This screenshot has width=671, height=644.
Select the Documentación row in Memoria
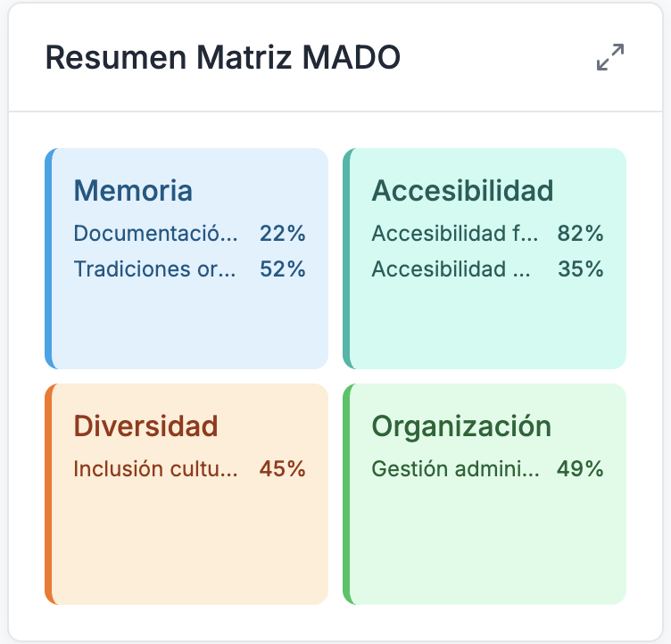pyautogui.click(x=156, y=234)
